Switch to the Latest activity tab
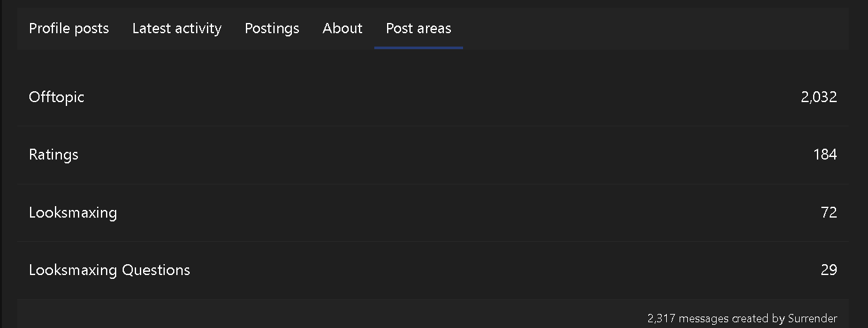 pyautogui.click(x=177, y=29)
